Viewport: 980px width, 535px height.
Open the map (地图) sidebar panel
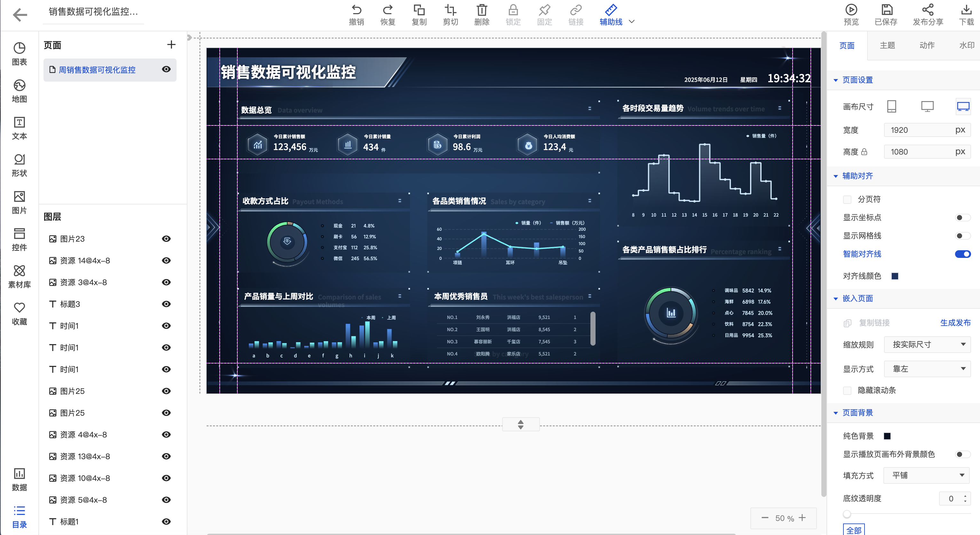pos(20,86)
